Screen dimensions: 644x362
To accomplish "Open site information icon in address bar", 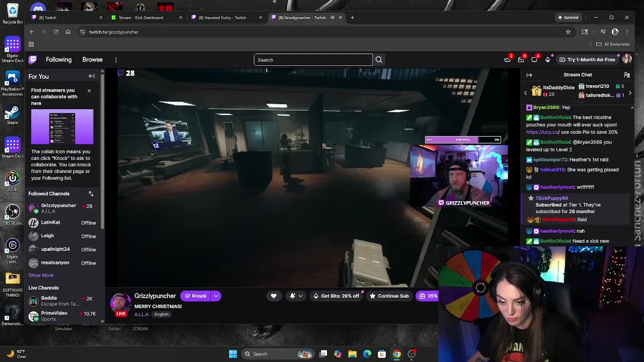I will [82, 32].
